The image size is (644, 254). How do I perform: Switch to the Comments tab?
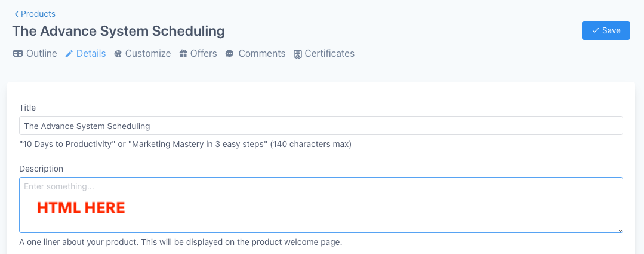coord(261,54)
